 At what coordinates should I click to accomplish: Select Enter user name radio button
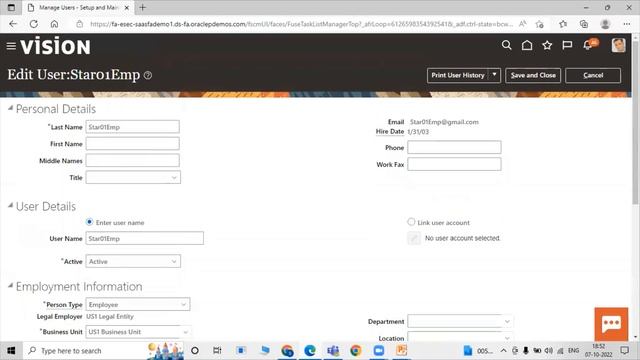[89, 222]
